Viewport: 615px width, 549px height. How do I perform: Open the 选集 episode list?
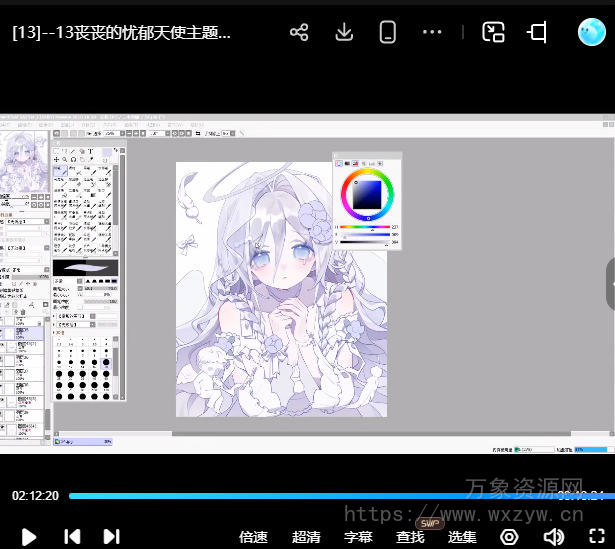[x=462, y=537]
